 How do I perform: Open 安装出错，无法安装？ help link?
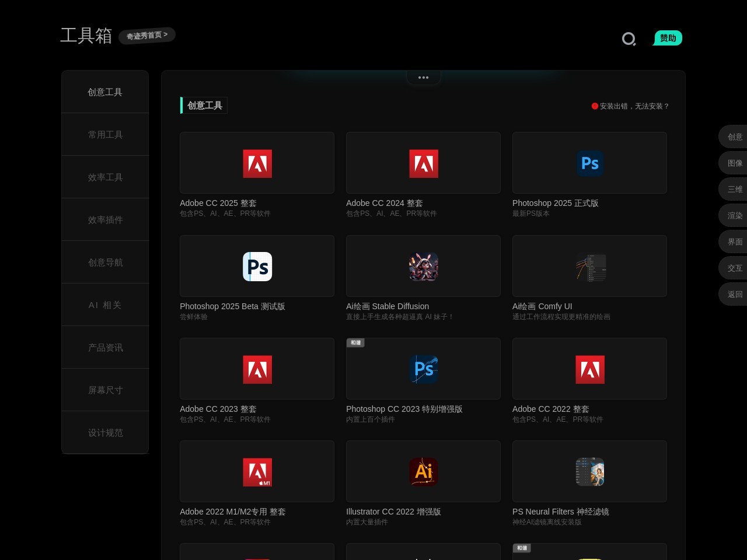630,106
